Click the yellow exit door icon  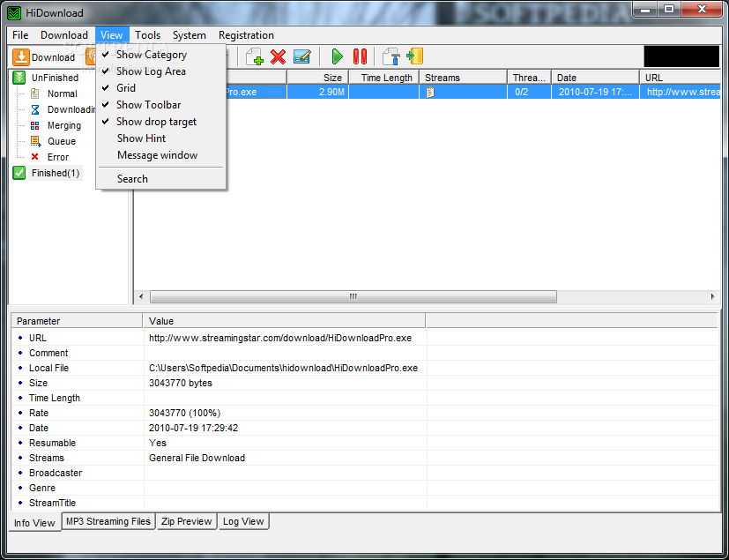[414, 56]
